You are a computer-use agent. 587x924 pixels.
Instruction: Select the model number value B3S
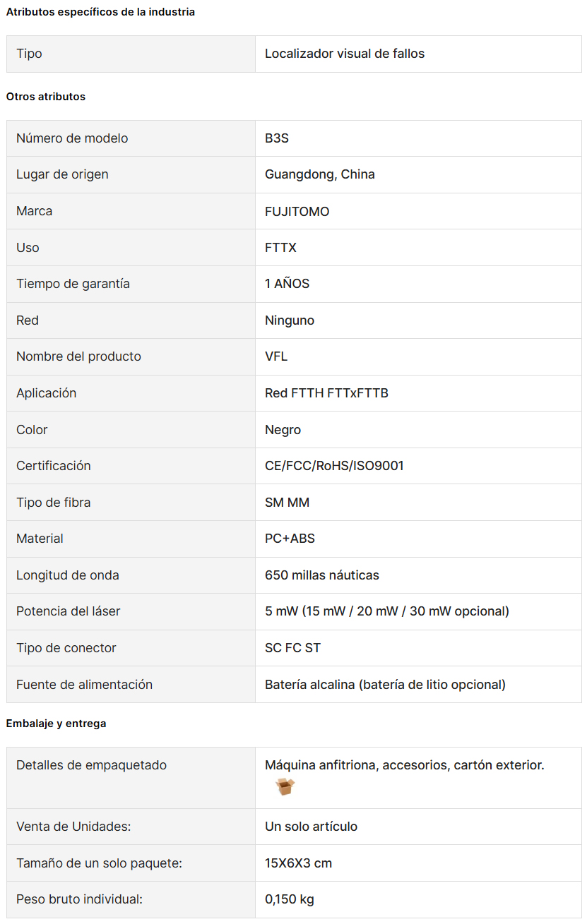tap(277, 138)
